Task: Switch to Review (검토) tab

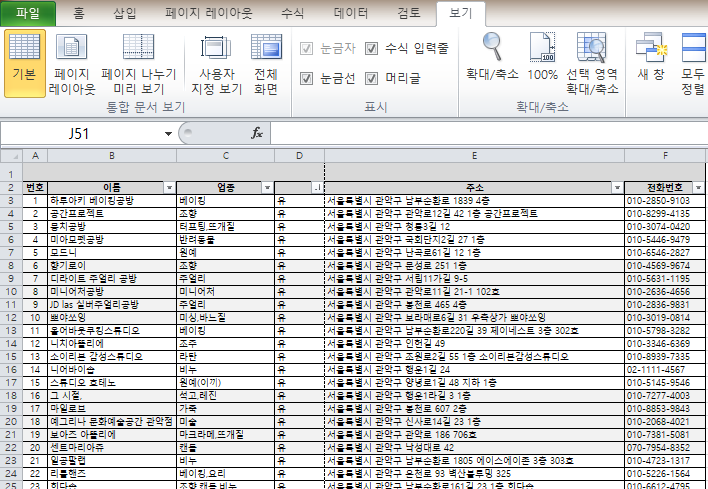Action: coord(409,13)
